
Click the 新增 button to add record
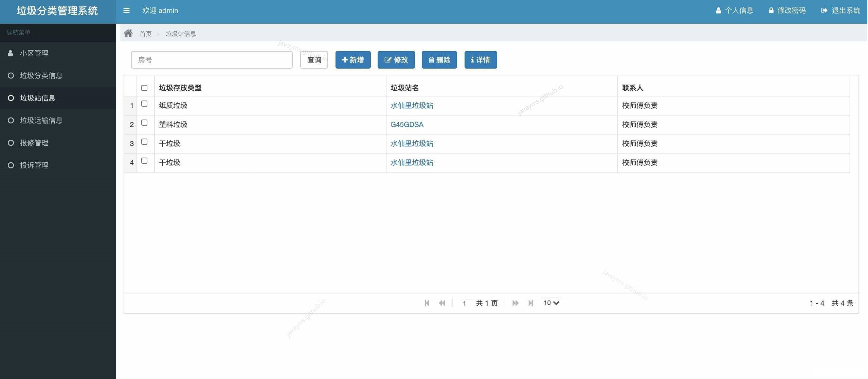click(x=352, y=60)
